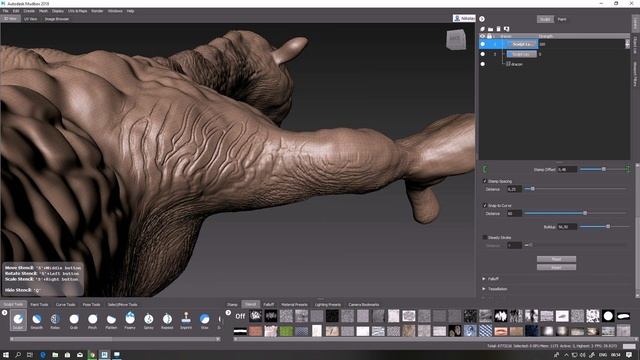Open the Mesh menu
The image size is (640, 360).
(x=43, y=11)
